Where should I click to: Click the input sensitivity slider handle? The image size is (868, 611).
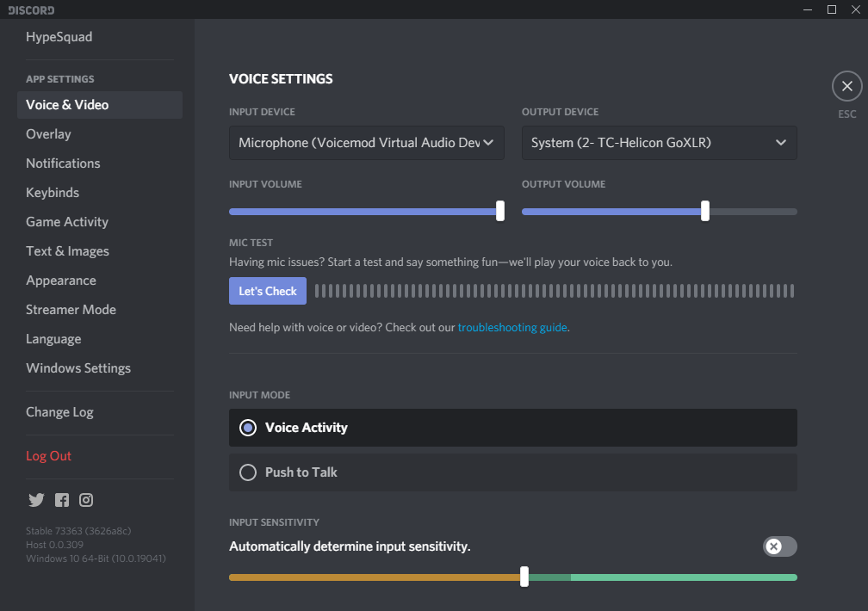[x=524, y=577]
